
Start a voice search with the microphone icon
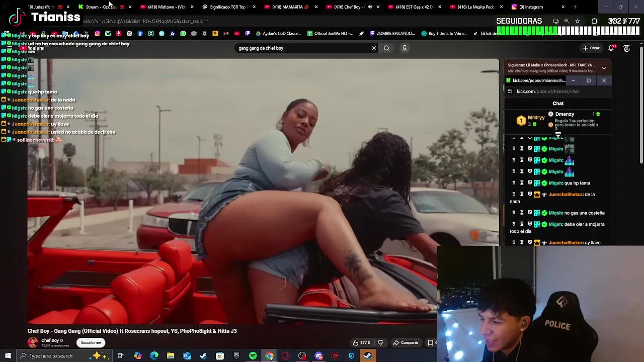(405, 48)
